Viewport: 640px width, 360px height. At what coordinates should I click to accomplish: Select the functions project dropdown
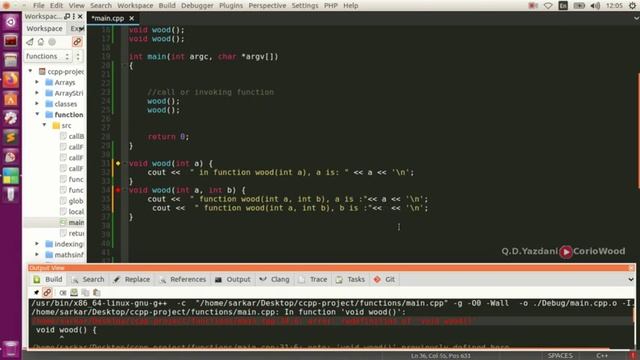(48, 56)
